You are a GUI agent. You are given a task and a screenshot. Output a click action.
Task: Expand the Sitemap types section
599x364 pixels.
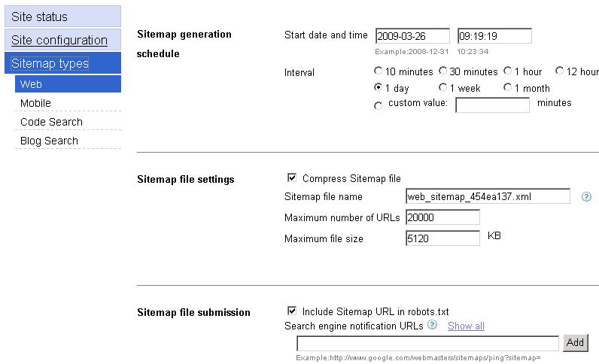(62, 63)
